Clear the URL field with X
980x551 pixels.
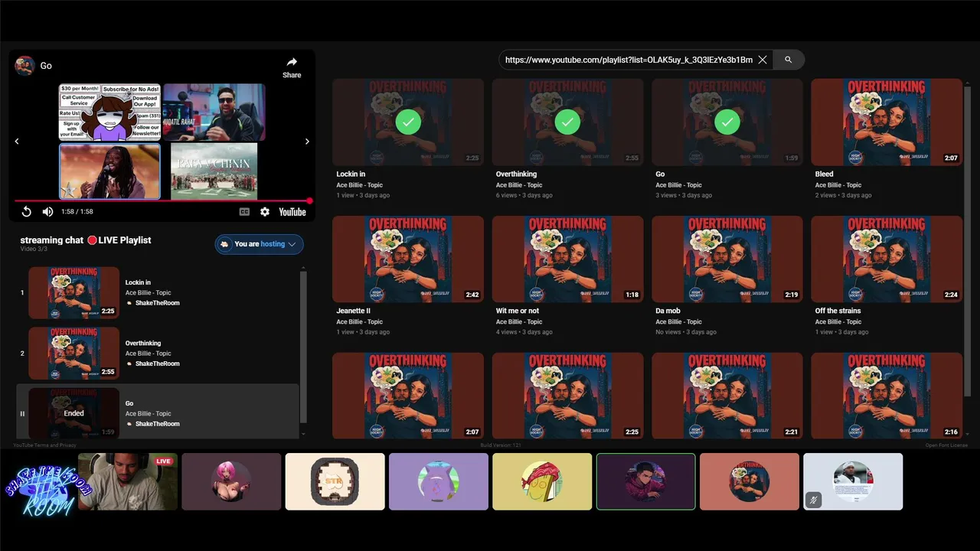[763, 60]
